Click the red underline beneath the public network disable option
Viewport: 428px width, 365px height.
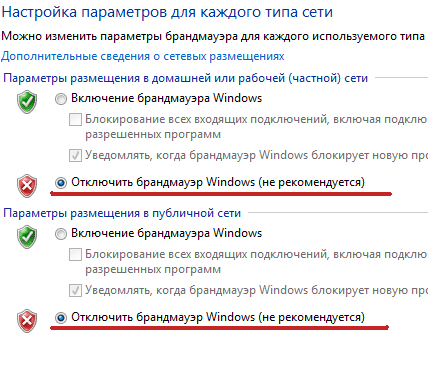(x=219, y=328)
